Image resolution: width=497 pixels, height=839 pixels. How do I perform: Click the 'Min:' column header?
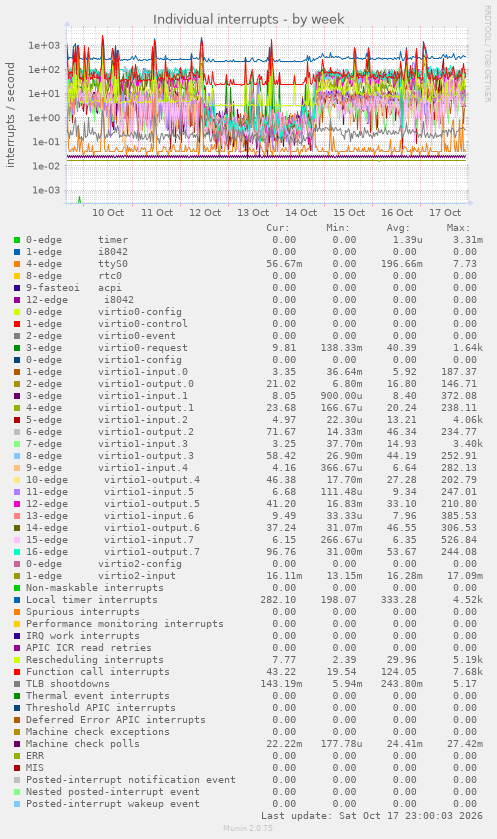click(x=338, y=228)
